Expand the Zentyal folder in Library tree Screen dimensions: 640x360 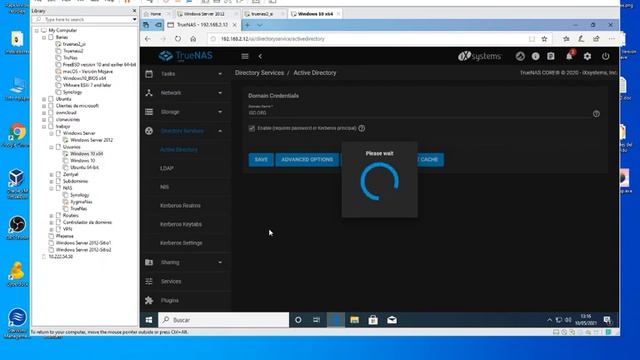[x=51, y=174]
